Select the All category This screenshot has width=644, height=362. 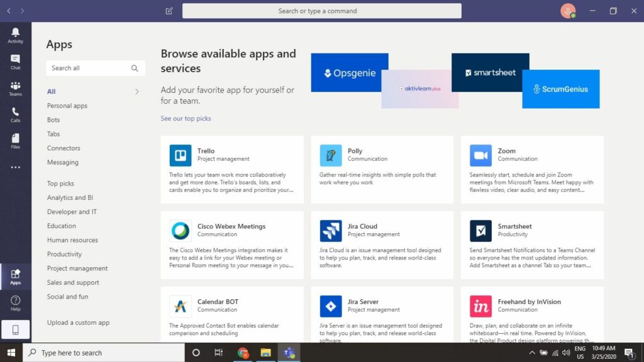[x=52, y=92]
